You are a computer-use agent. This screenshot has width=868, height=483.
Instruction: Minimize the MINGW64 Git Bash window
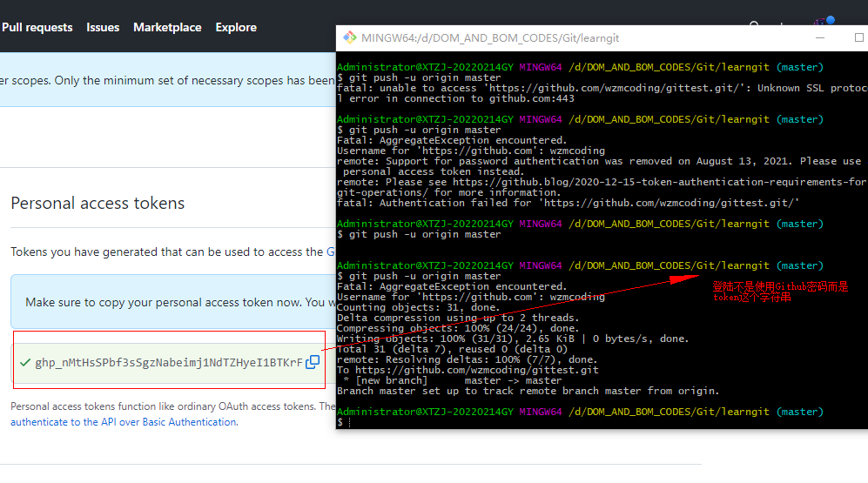820,37
